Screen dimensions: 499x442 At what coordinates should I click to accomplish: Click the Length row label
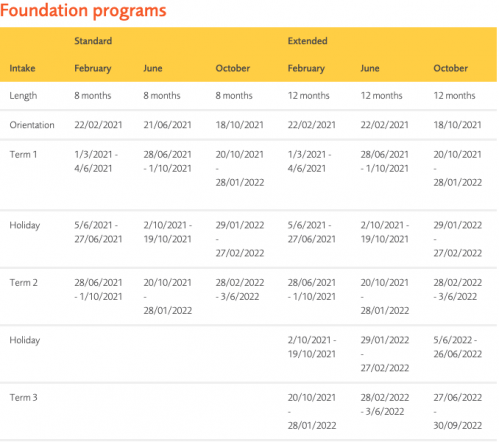pyautogui.click(x=23, y=96)
